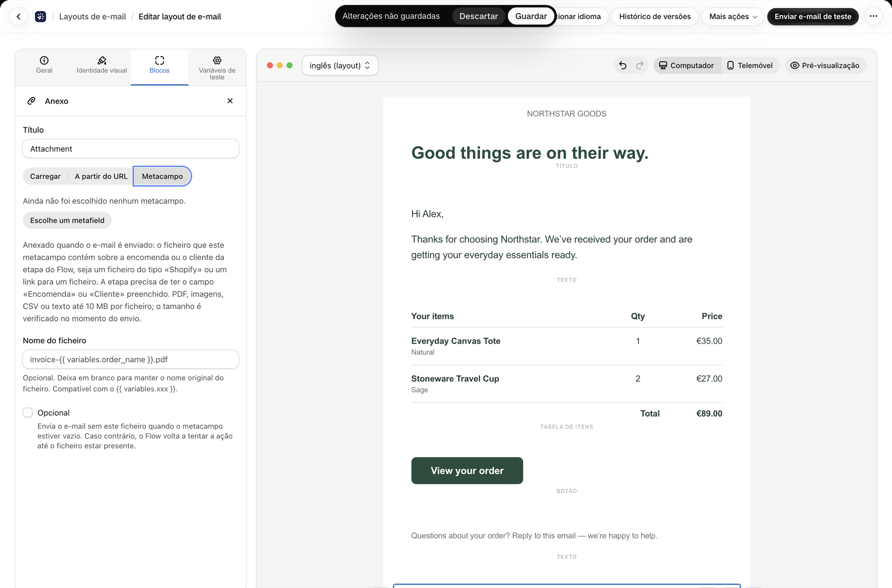Select Carregar attachment source

[x=45, y=176]
